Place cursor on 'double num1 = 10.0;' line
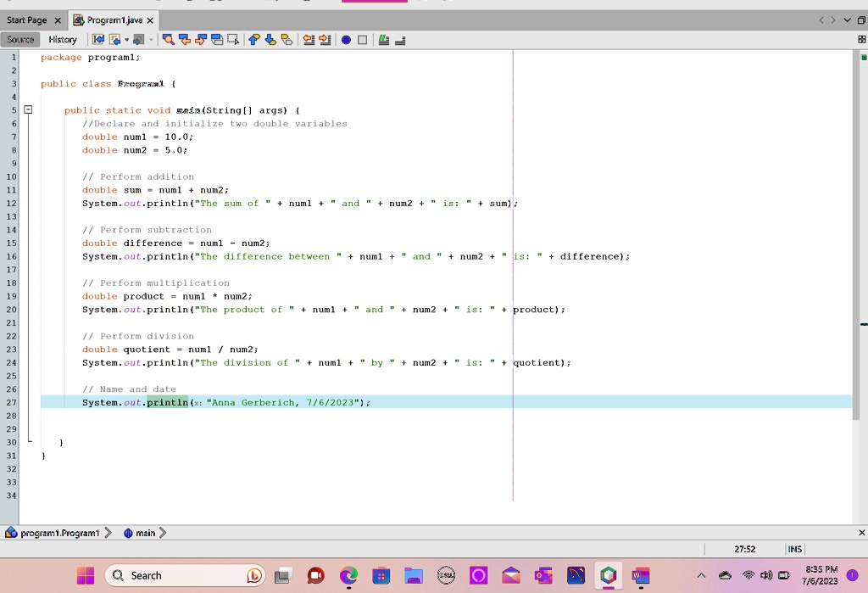 137,137
